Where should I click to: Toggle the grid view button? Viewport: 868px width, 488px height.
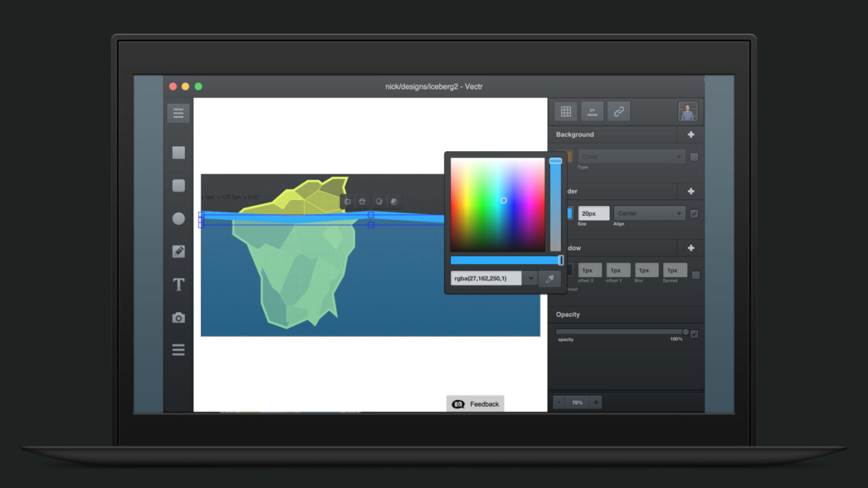coord(566,111)
